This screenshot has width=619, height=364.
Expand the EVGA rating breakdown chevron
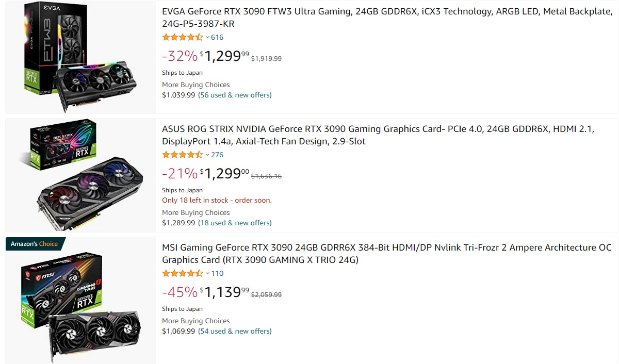coord(207,37)
